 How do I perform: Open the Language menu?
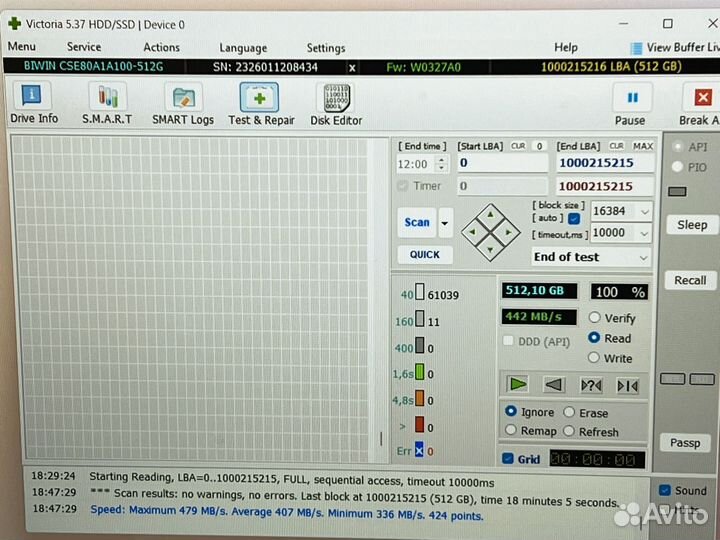(243, 47)
